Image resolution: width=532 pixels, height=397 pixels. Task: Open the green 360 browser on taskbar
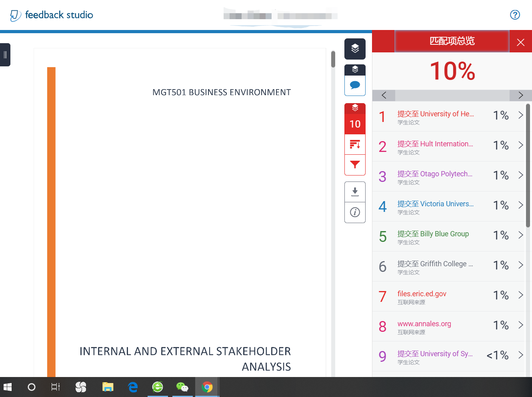pyautogui.click(x=158, y=387)
